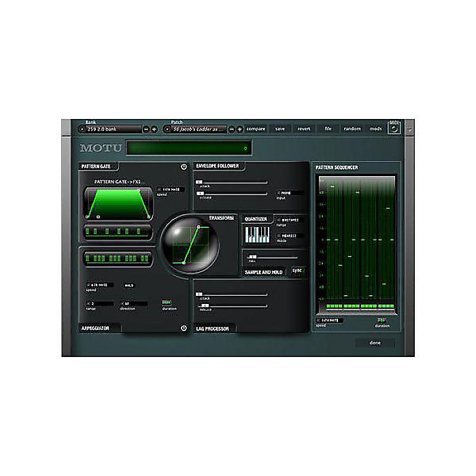Click the Transform curve upper node
Screen dimensions: 476x476
tap(199, 226)
